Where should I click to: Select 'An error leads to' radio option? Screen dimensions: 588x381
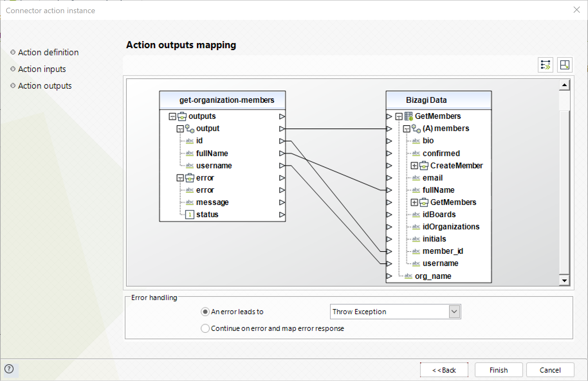205,312
